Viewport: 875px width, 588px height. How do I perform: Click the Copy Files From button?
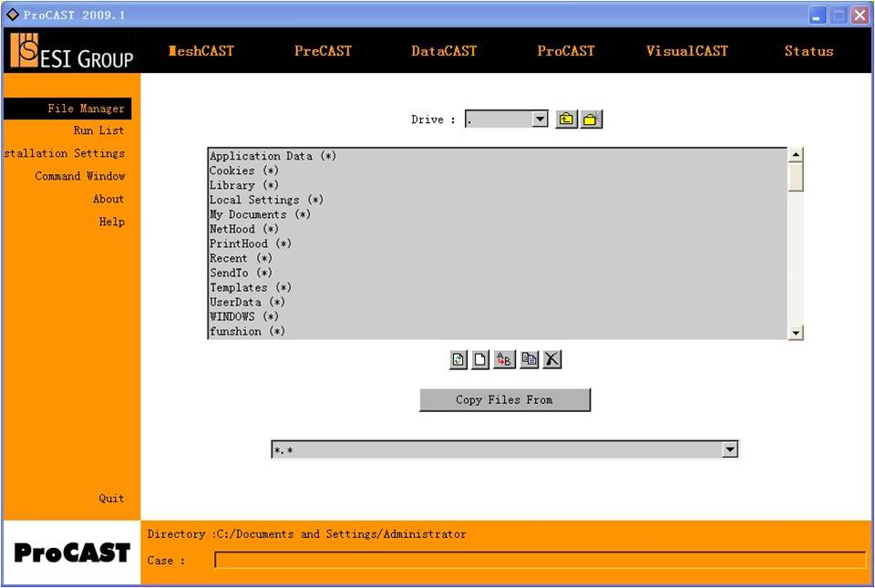coord(504,400)
